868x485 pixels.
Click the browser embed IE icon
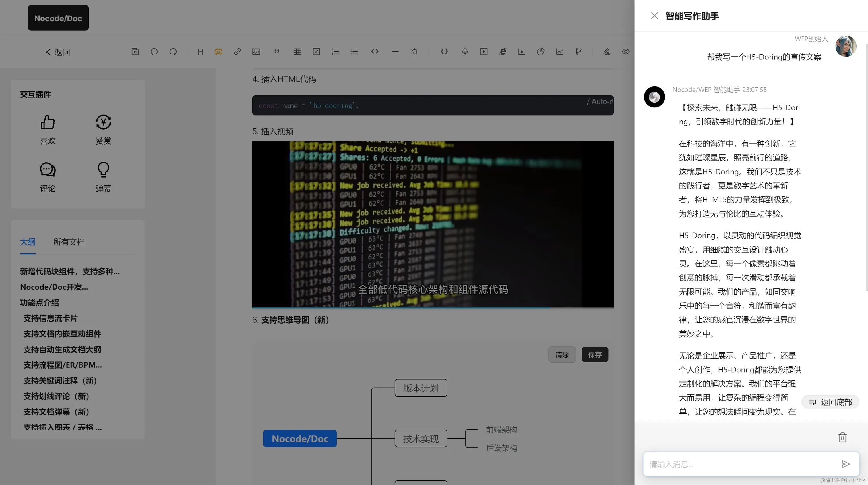point(502,52)
